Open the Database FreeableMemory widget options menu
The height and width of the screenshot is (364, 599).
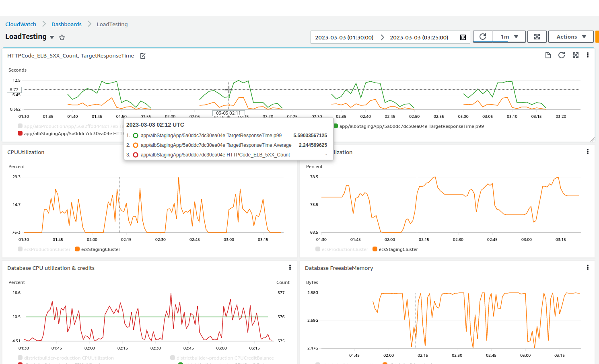coord(588,267)
